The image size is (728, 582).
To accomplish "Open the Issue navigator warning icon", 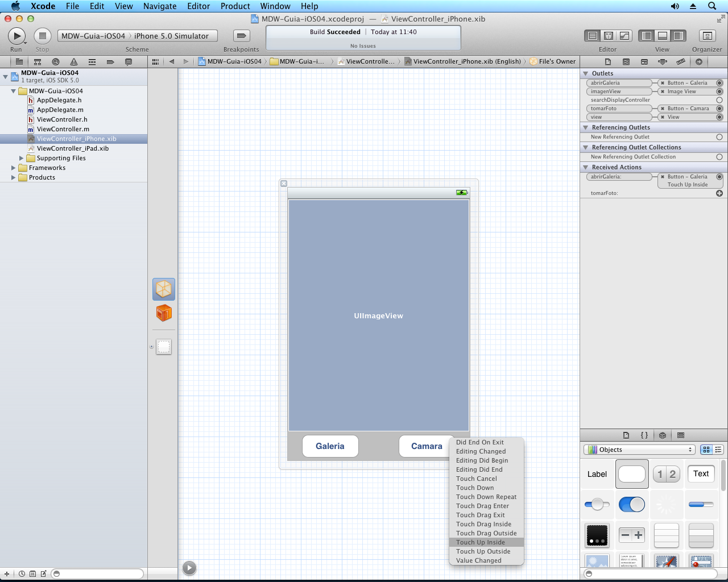I will tap(74, 61).
